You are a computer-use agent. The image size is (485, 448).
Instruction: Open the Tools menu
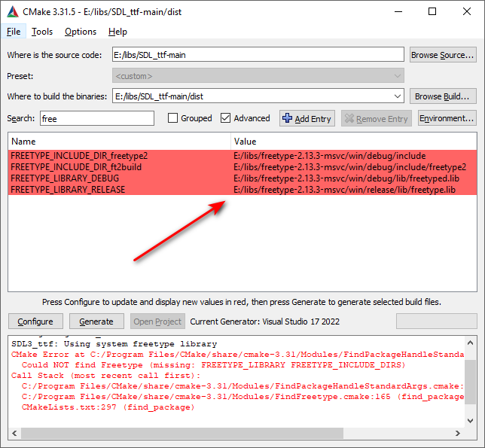click(42, 32)
